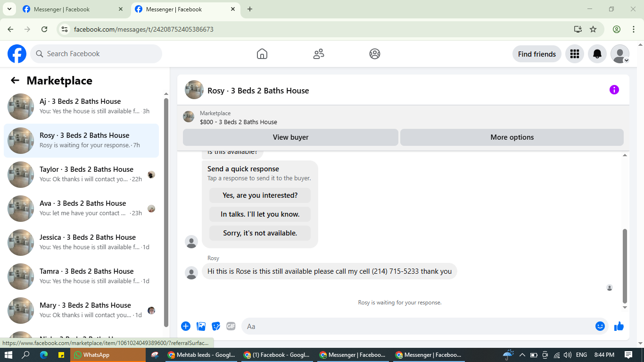Click the Facebook logo icon
644x362 pixels.
17,54
